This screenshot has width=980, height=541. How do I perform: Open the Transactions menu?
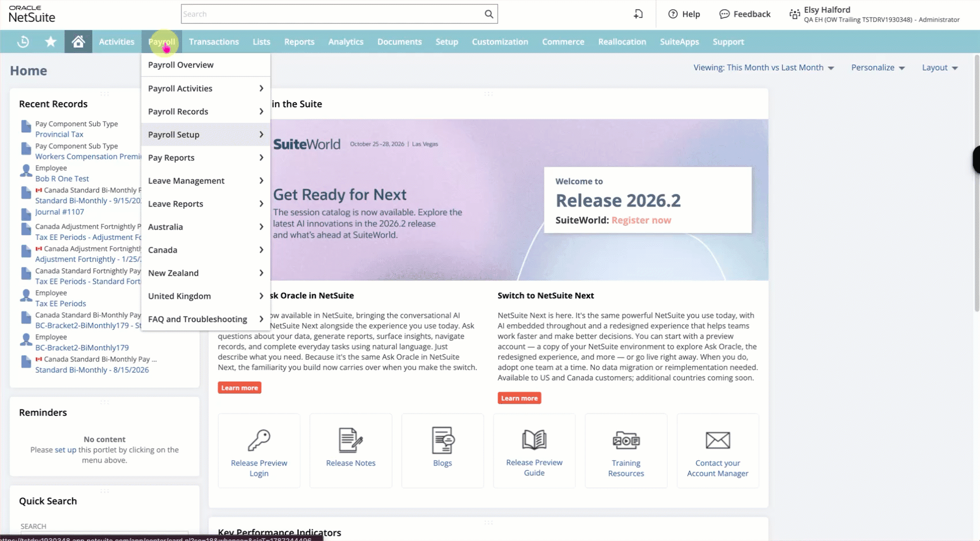coord(214,42)
